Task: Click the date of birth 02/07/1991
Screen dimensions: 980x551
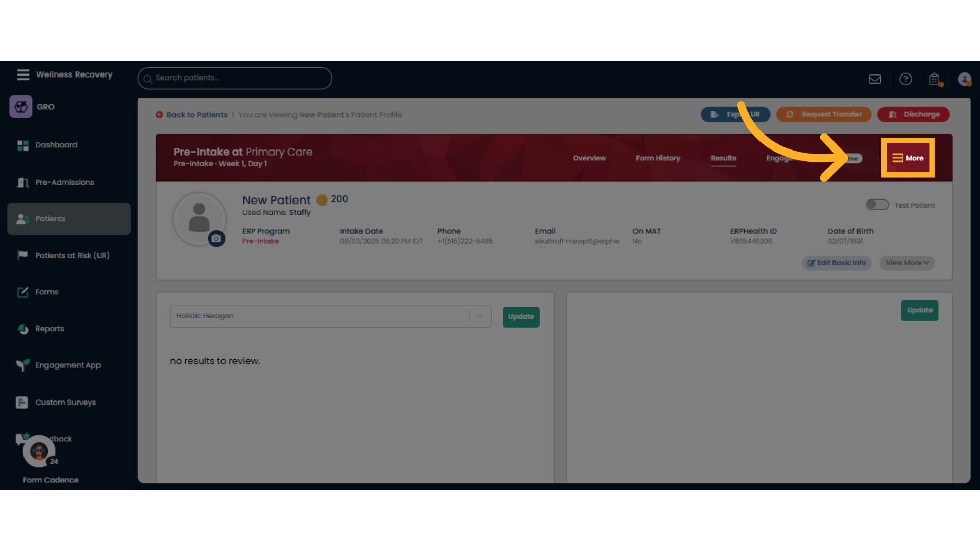Action: point(845,241)
